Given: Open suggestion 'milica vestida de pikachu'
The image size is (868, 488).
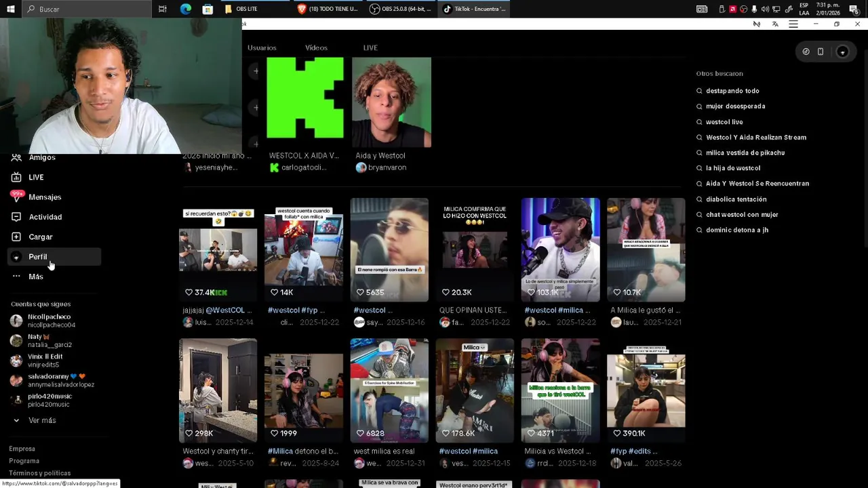Looking at the screenshot, I should click(x=745, y=153).
